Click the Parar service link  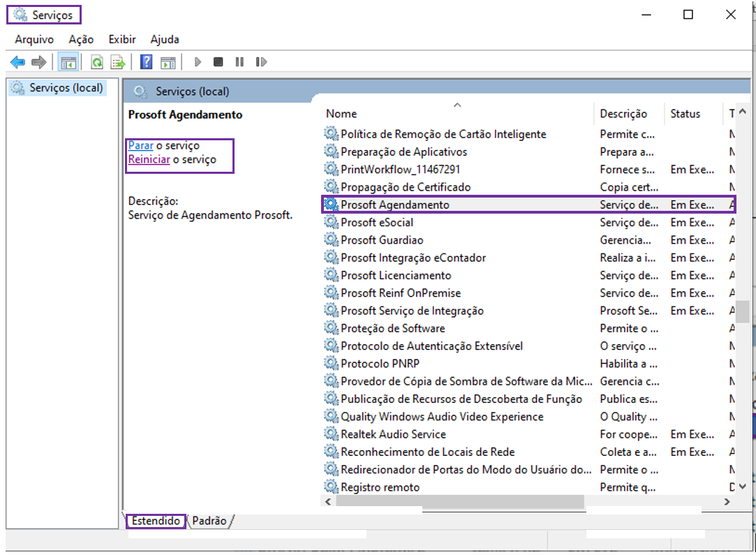141,145
